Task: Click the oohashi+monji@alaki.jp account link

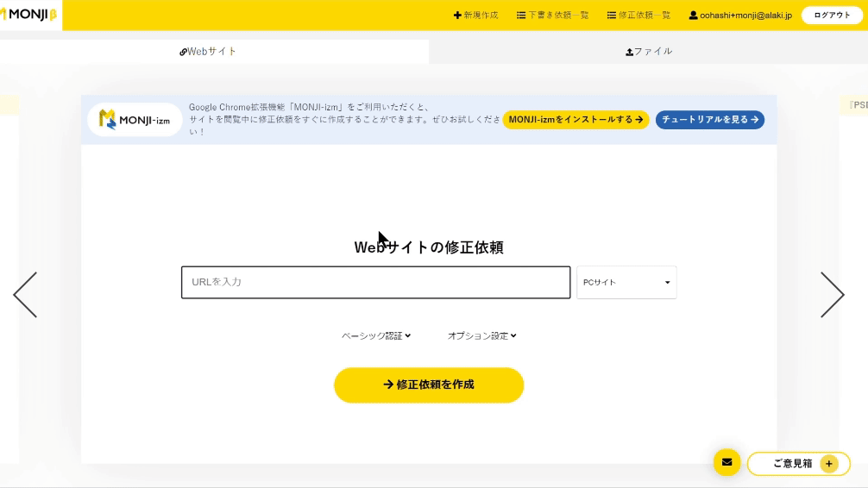Action: [x=740, y=16]
